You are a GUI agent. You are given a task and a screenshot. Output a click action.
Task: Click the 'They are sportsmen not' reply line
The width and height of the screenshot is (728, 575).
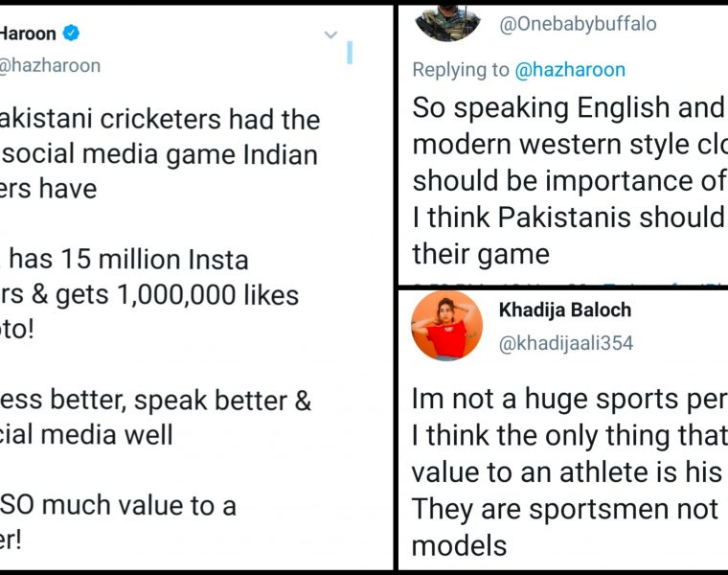pyautogui.click(x=567, y=509)
